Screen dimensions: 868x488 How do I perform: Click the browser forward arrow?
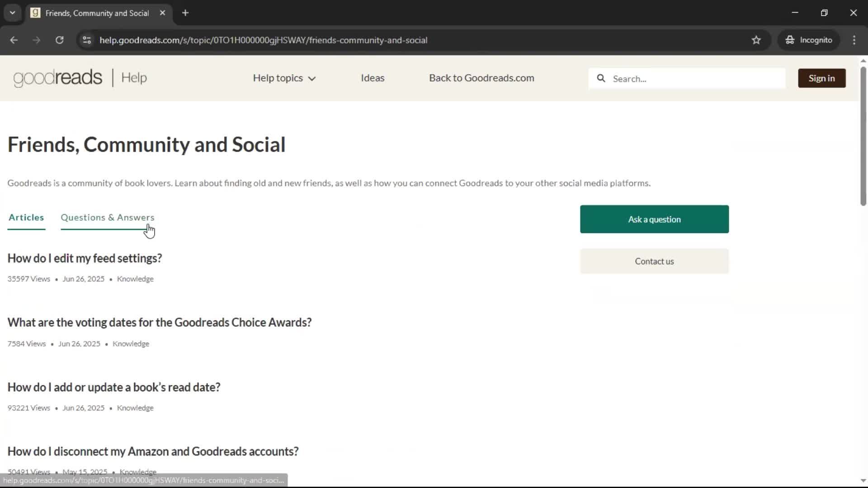pyautogui.click(x=37, y=40)
